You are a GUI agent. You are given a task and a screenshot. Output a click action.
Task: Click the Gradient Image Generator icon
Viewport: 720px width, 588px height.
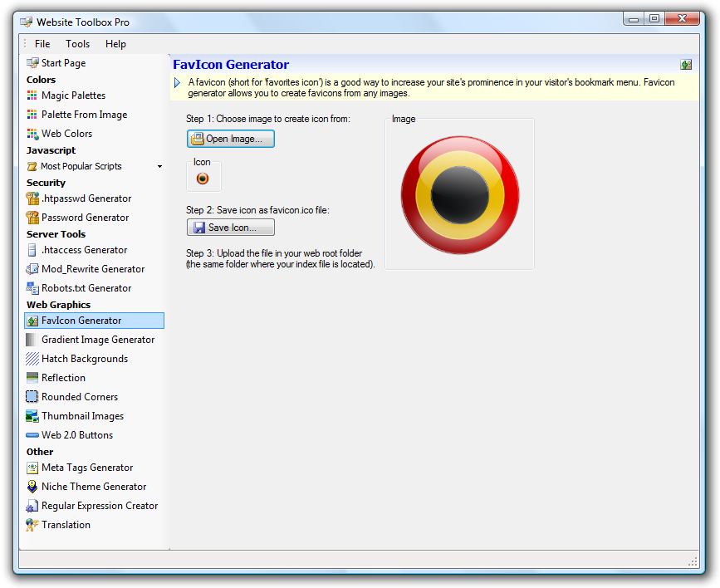[32, 340]
